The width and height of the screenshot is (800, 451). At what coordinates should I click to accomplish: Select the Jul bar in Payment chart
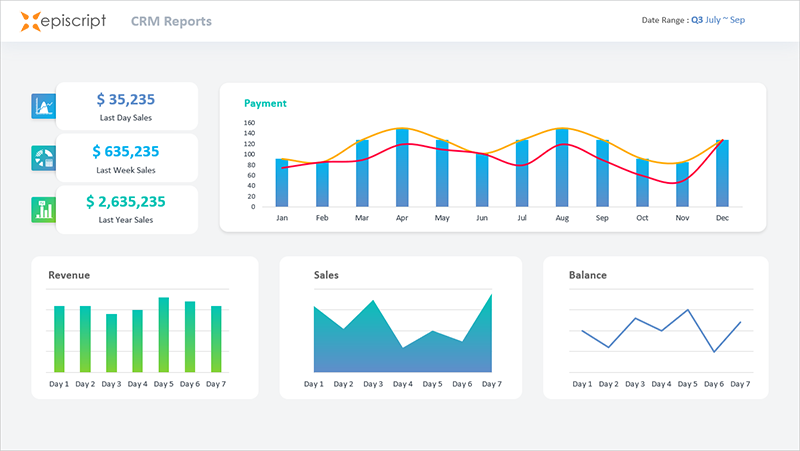pyautogui.click(x=522, y=173)
